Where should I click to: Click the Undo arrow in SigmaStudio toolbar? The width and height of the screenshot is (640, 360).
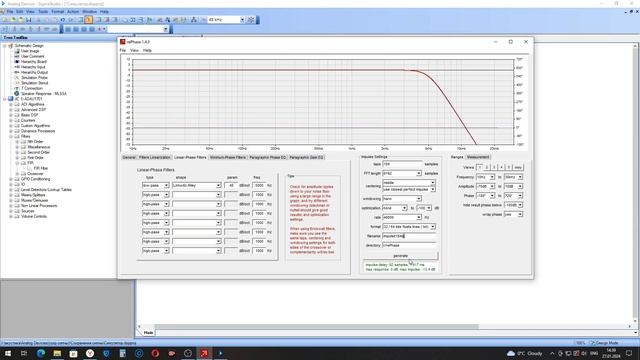click(x=62, y=20)
